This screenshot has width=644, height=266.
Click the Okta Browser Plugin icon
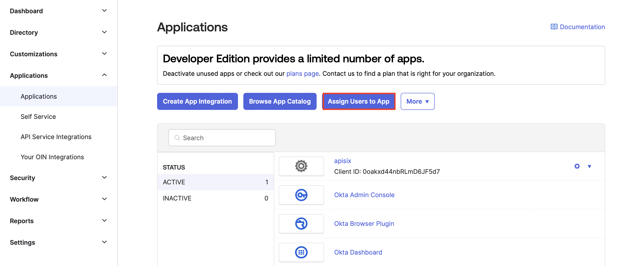point(301,223)
